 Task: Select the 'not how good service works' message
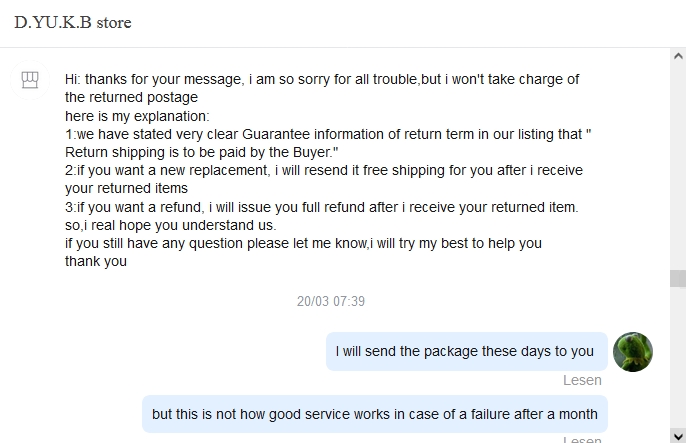coord(374,414)
